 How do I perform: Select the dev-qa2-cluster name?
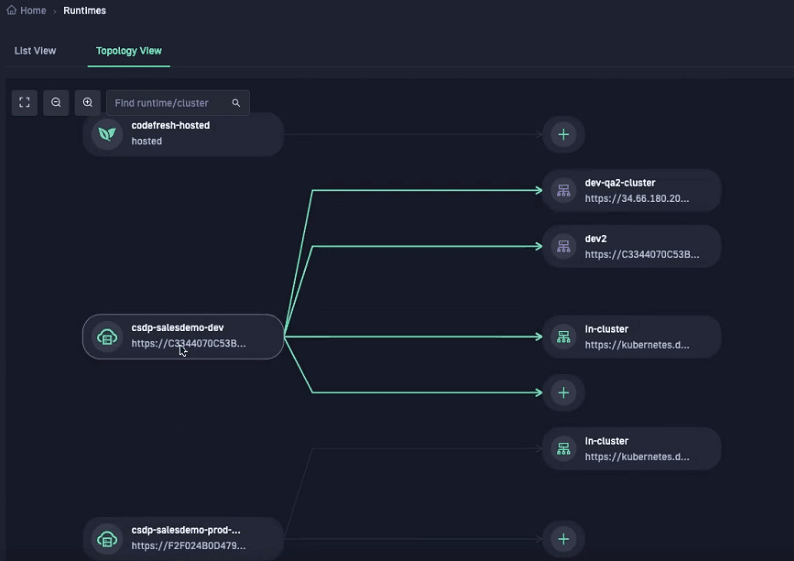(x=620, y=183)
